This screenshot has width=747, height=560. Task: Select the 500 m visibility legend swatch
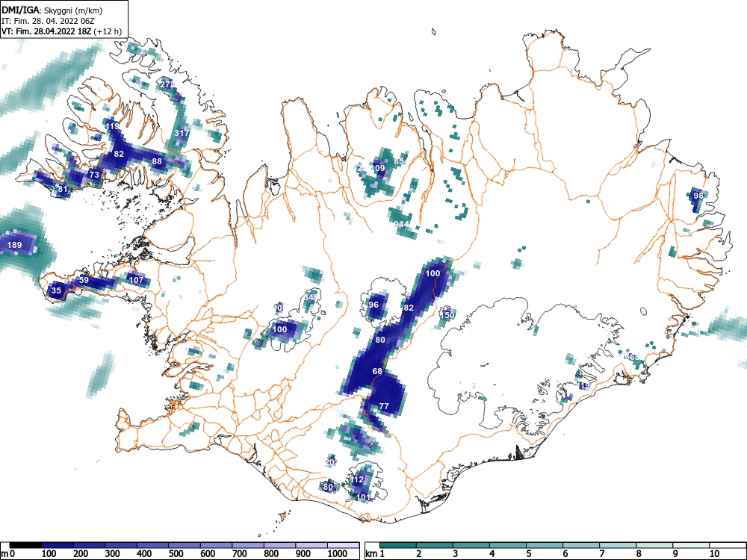[x=185, y=545]
